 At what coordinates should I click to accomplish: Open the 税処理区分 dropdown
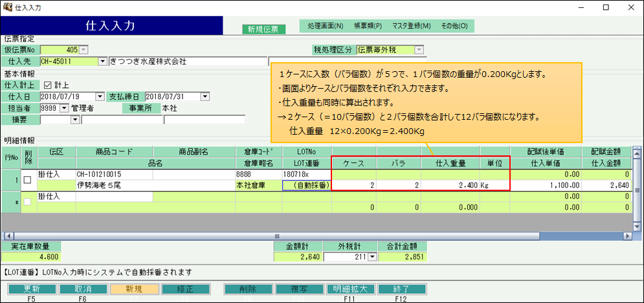419,50
